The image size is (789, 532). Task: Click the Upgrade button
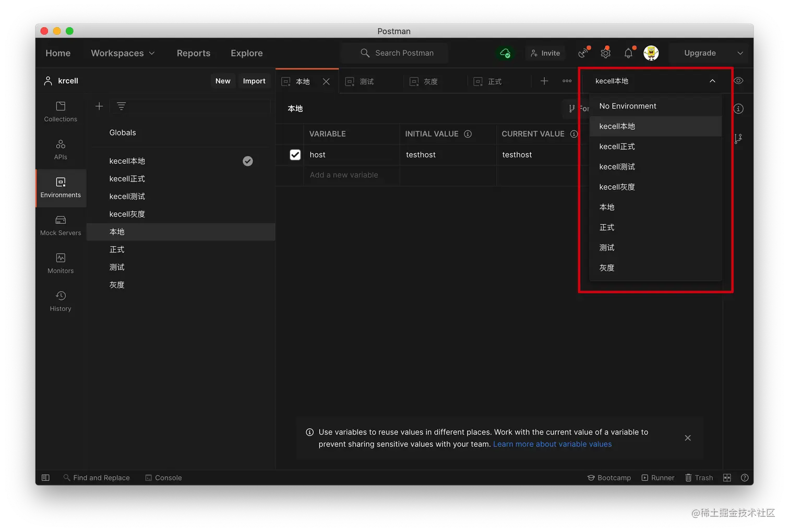[700, 53]
